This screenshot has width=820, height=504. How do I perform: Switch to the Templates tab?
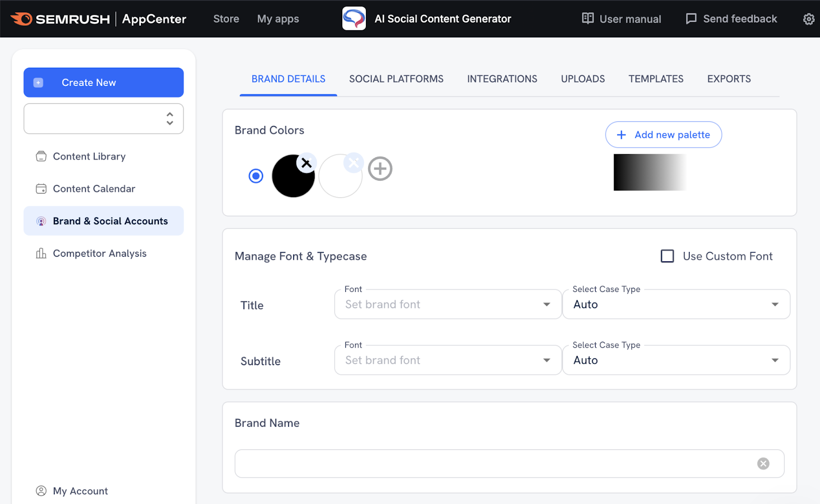[655, 79]
